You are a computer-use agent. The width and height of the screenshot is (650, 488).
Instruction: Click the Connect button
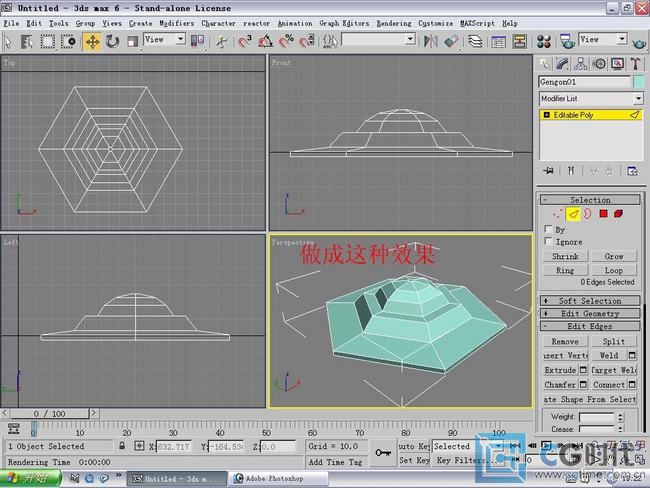609,385
